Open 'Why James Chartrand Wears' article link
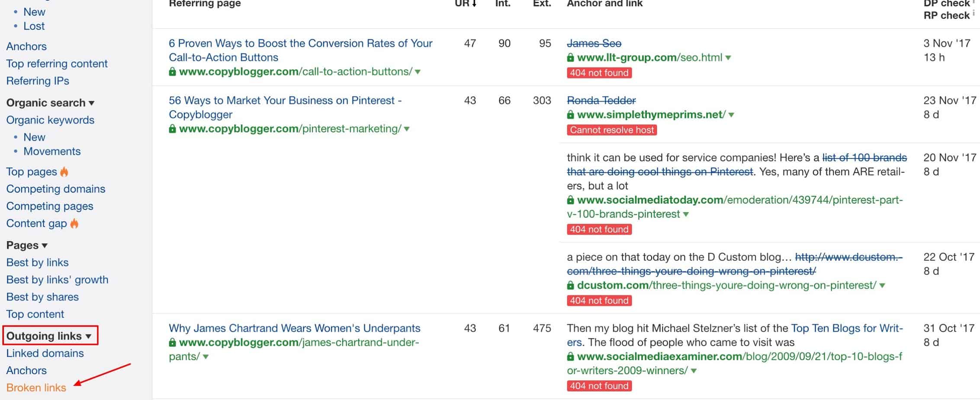The height and width of the screenshot is (400, 980). coord(294,328)
